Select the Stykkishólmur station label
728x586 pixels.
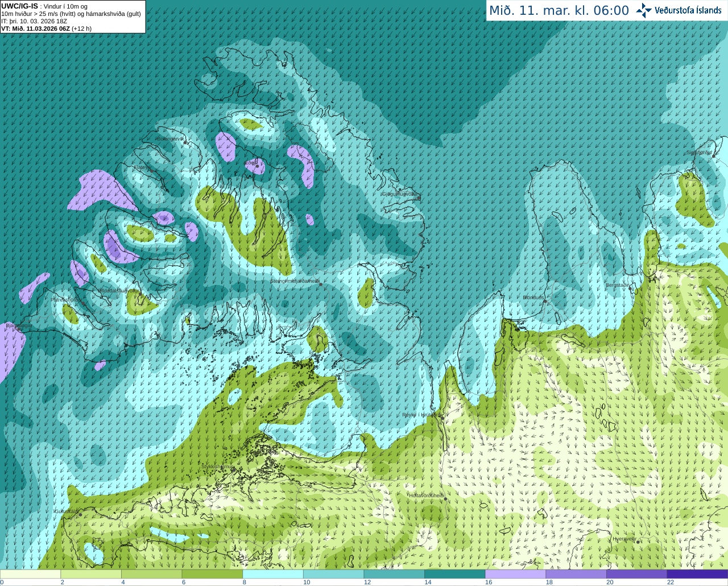click(x=217, y=467)
